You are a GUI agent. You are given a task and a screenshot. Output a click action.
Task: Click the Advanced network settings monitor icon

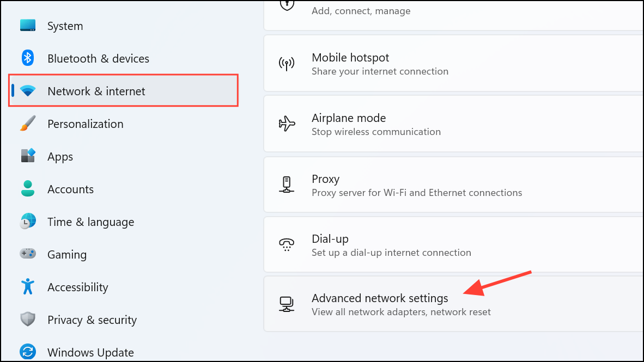click(x=287, y=304)
